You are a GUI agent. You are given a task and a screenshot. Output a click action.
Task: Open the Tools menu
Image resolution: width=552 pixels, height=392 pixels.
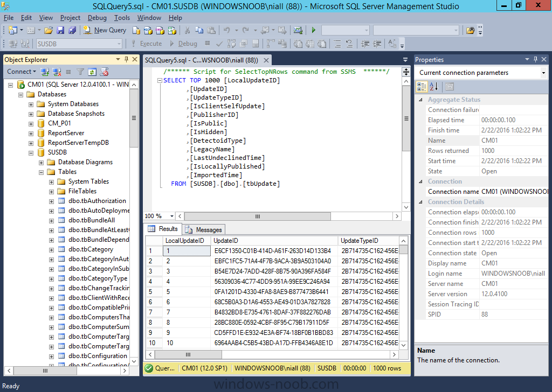tap(122, 18)
